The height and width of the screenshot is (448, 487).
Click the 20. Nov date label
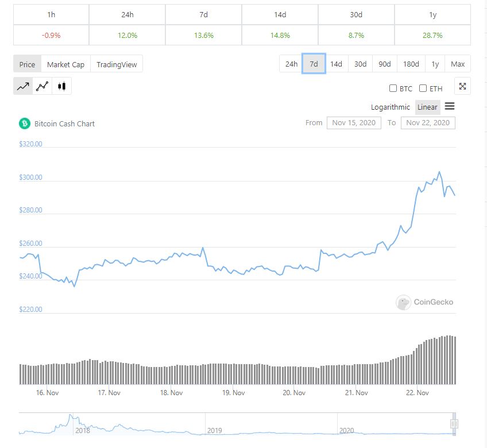tap(294, 393)
